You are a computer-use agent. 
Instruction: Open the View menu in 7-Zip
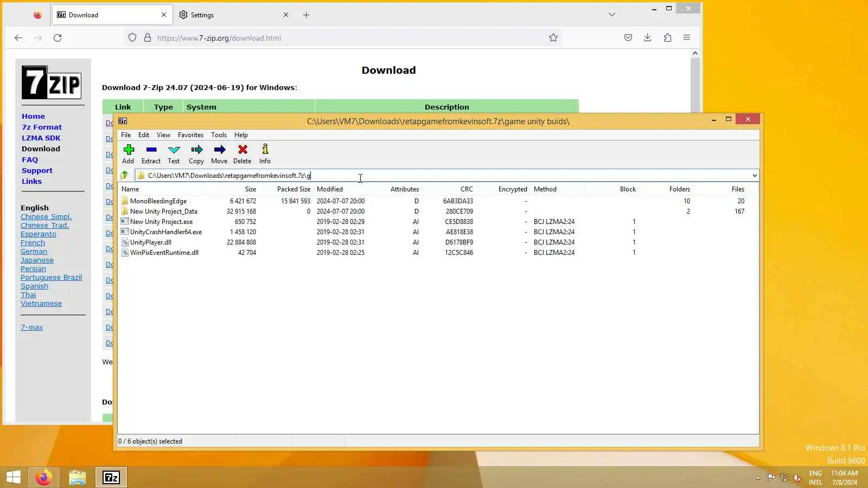163,135
